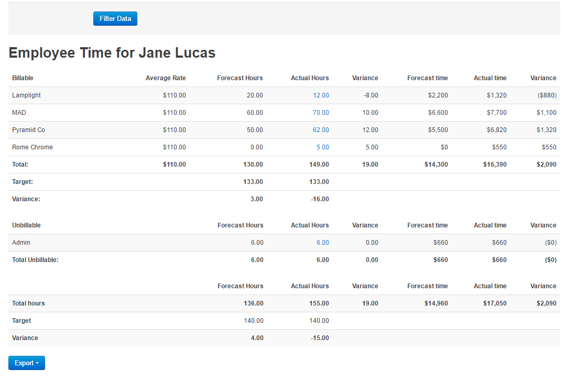Click the 140.00 target under Actual Hours
Image resolution: width=565 pixels, height=392 pixels.
point(319,321)
